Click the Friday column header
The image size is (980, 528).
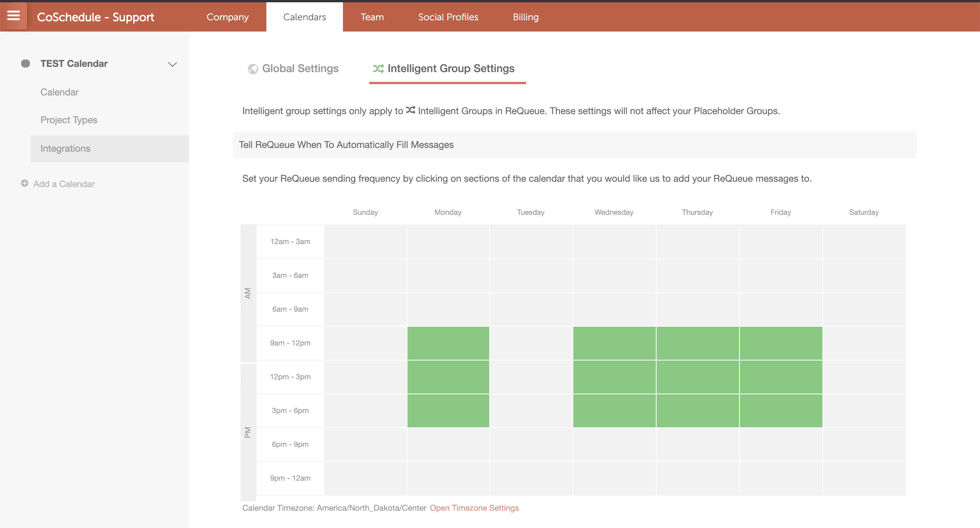[781, 212]
